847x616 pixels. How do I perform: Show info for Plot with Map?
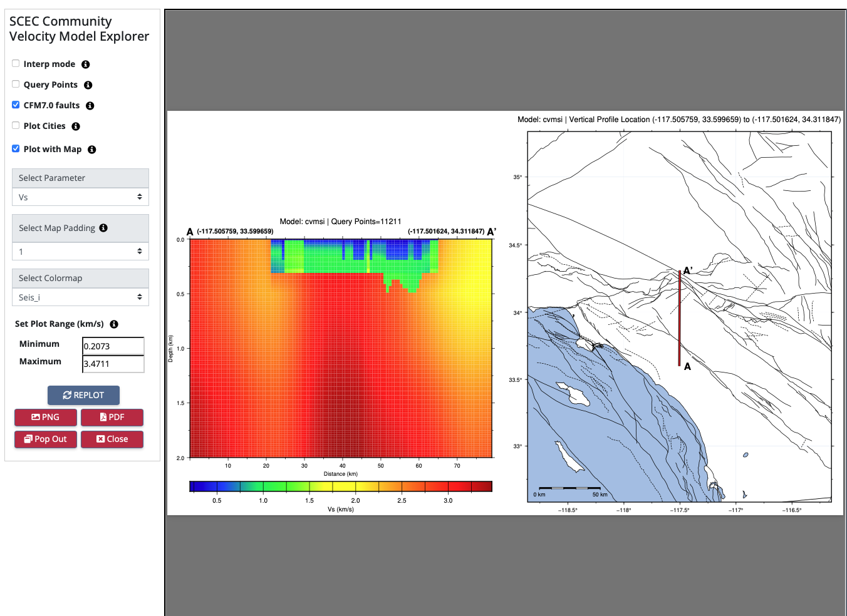(92, 150)
